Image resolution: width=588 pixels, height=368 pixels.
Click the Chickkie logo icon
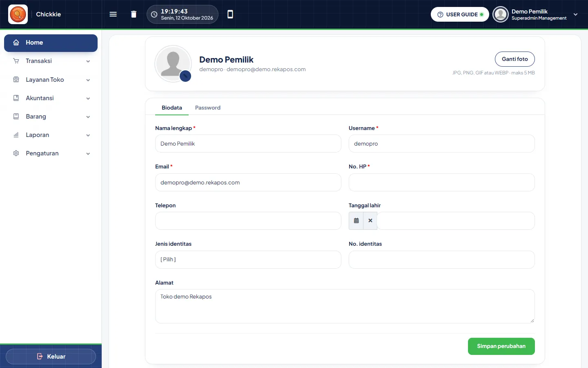[18, 14]
